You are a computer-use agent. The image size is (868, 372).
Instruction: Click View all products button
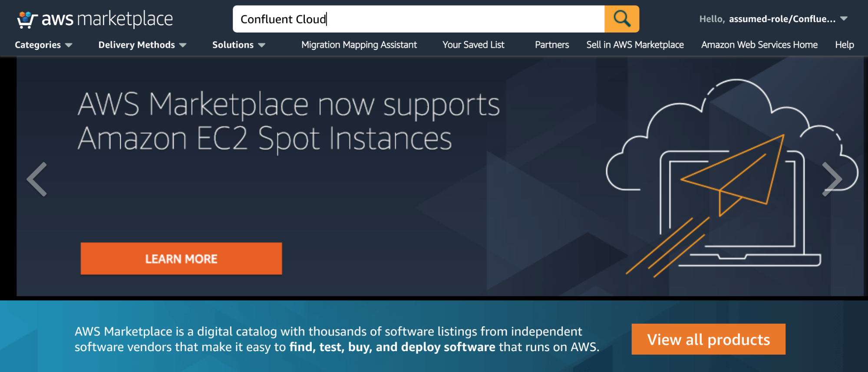tap(708, 339)
